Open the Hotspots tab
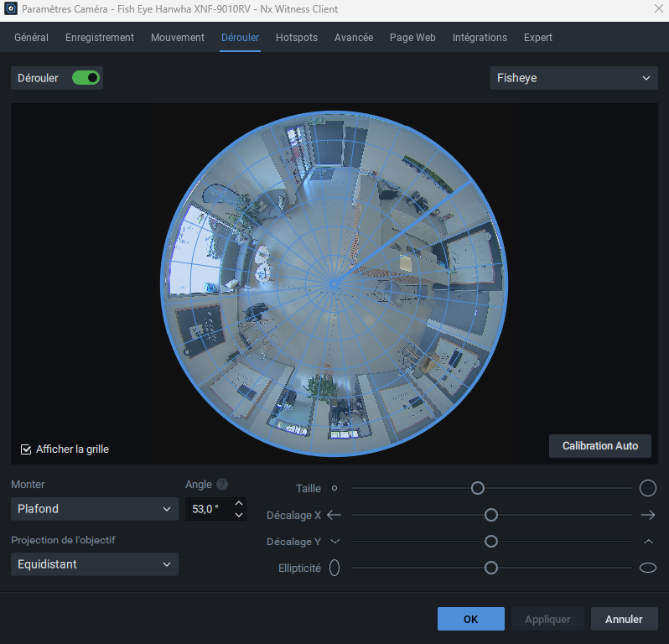The height and width of the screenshot is (644, 669). point(297,38)
